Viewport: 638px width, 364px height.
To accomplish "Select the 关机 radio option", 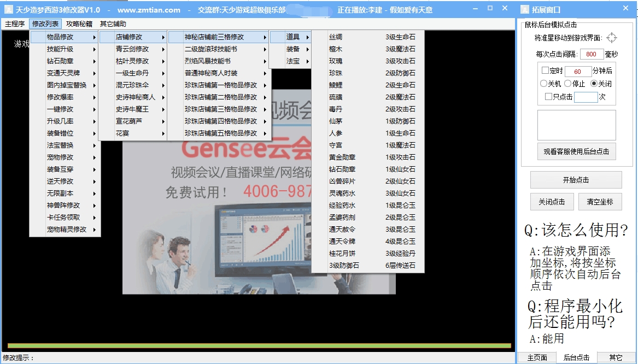I will tap(543, 84).
